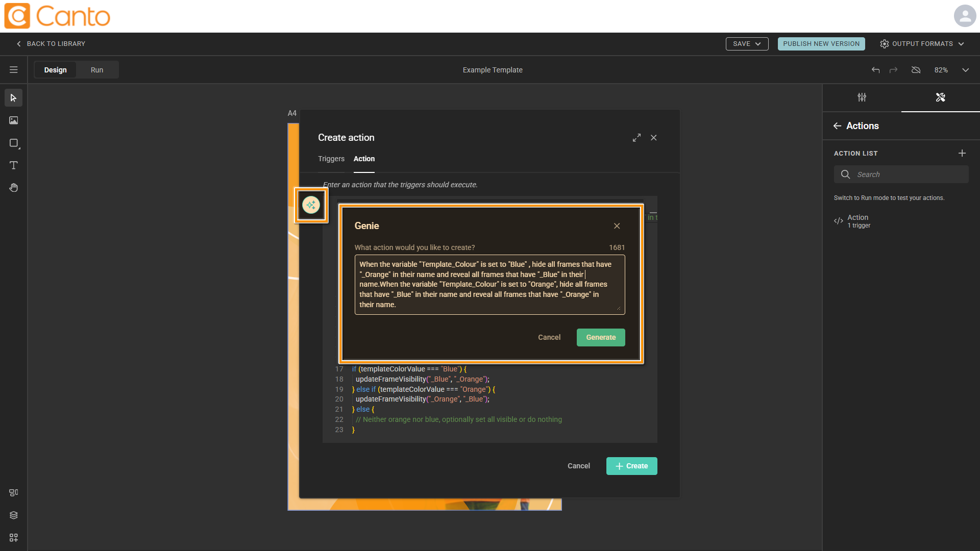Switch to the Design mode tab
Viewport: 980px width, 551px height.
pos(55,70)
